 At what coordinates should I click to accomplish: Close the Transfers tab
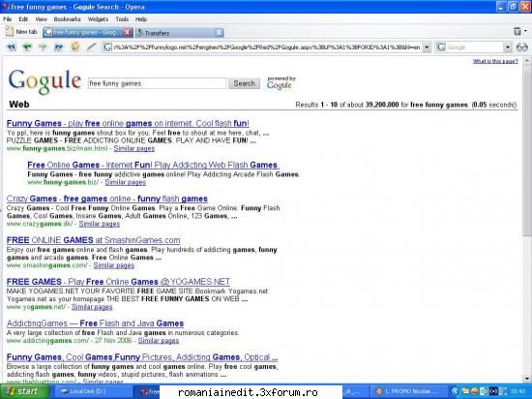220,33
